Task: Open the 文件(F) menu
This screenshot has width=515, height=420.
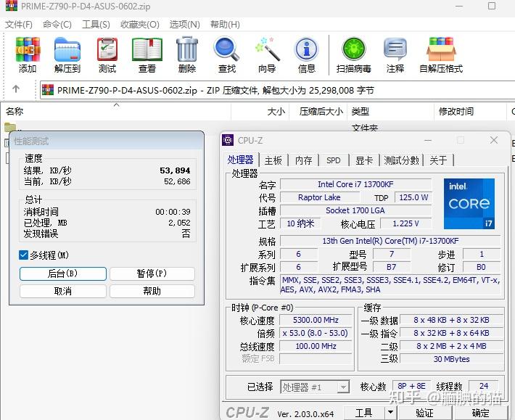Action: (x=19, y=25)
